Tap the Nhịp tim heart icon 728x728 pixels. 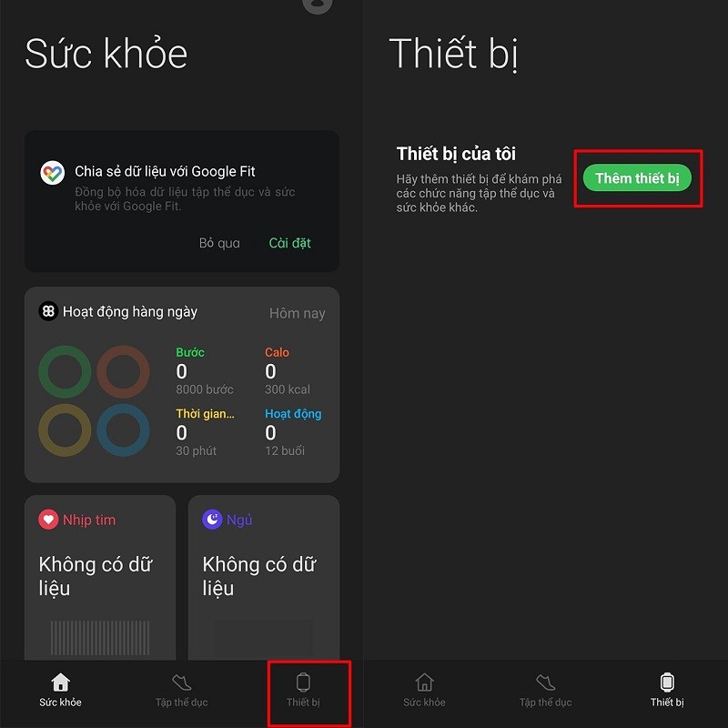48,519
